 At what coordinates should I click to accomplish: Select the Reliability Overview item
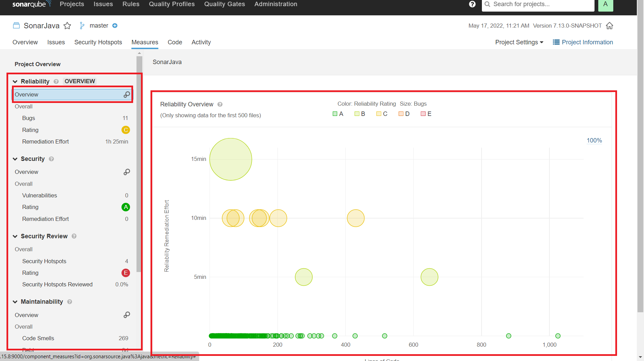pyautogui.click(x=72, y=94)
